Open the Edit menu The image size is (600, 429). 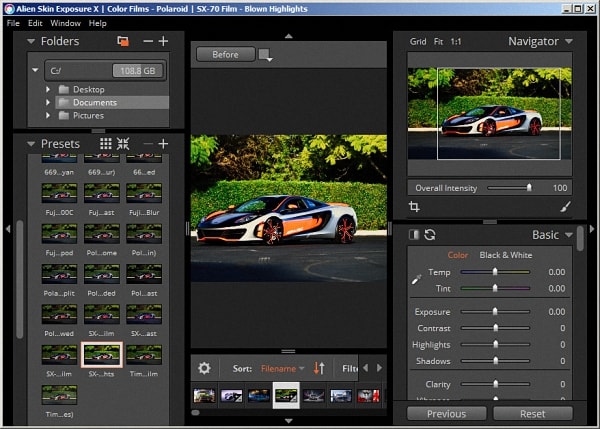pos(35,22)
